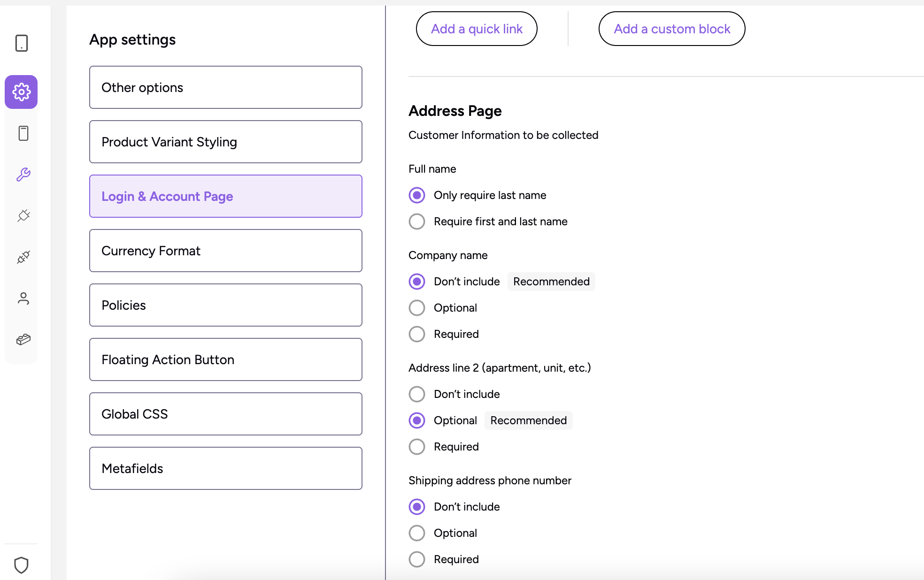Select the purple settings gear icon
The width and height of the screenshot is (924, 580).
click(x=22, y=92)
